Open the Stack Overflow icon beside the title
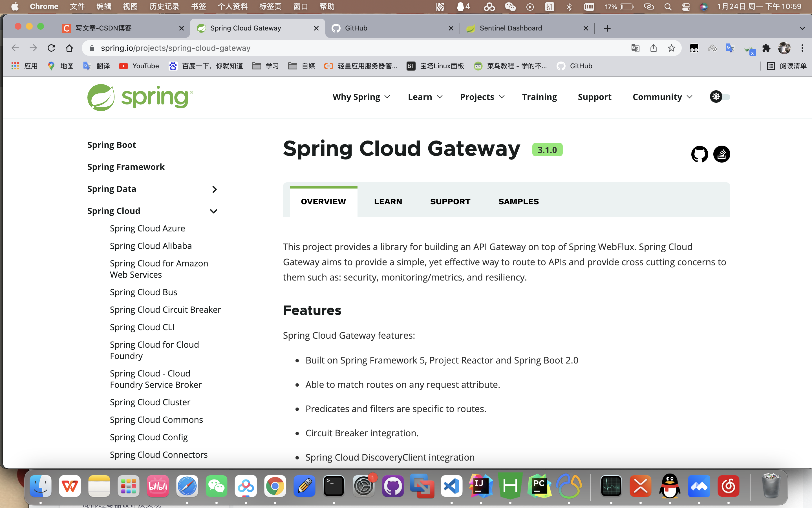The height and width of the screenshot is (508, 812). 721,154
